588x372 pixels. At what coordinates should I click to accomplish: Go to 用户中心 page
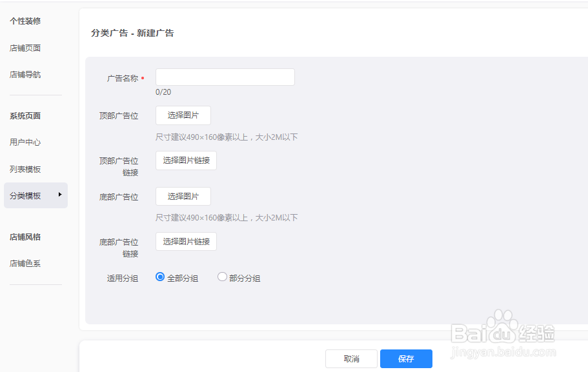pos(25,142)
